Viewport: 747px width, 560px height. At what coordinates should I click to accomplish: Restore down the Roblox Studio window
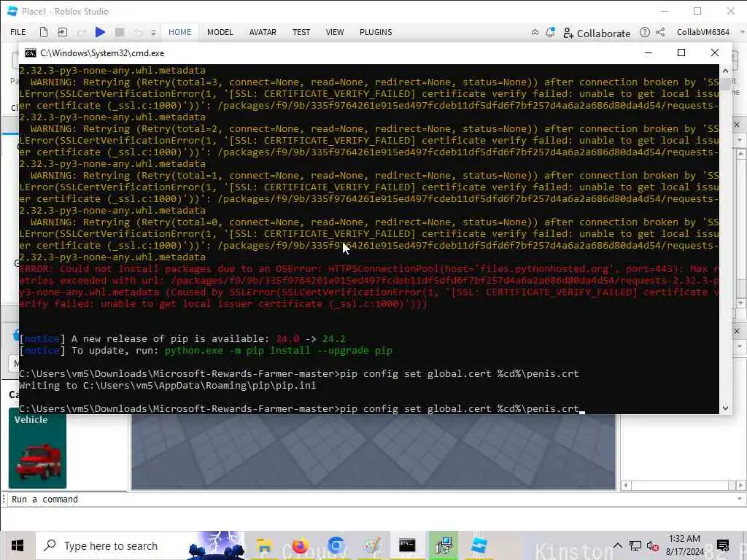click(x=697, y=11)
